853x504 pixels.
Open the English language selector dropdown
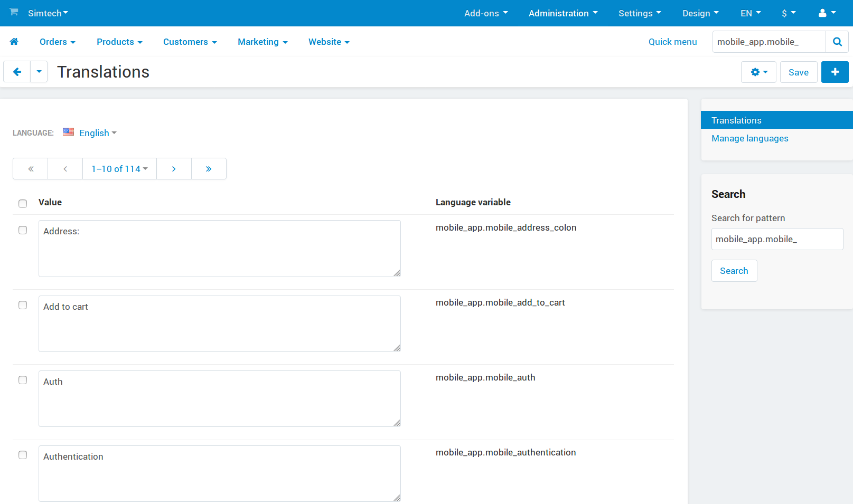(x=98, y=133)
